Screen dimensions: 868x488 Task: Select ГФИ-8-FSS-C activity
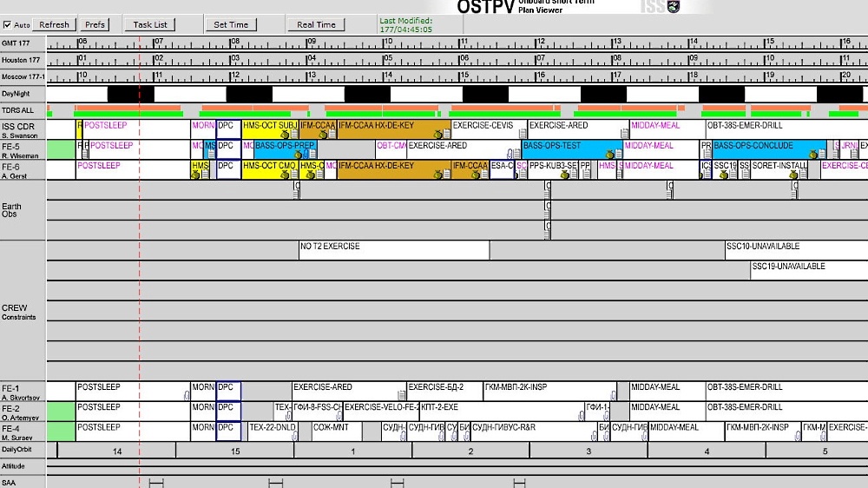(x=318, y=411)
